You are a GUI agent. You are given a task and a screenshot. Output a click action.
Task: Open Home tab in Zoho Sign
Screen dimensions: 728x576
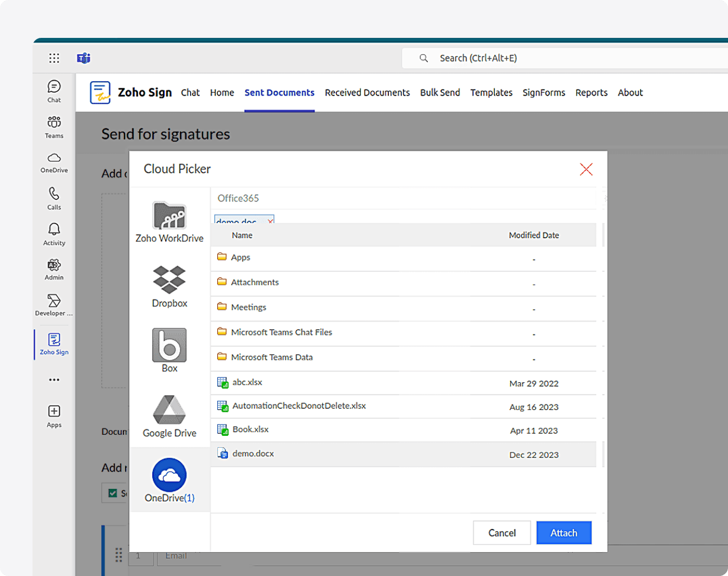pyautogui.click(x=222, y=93)
